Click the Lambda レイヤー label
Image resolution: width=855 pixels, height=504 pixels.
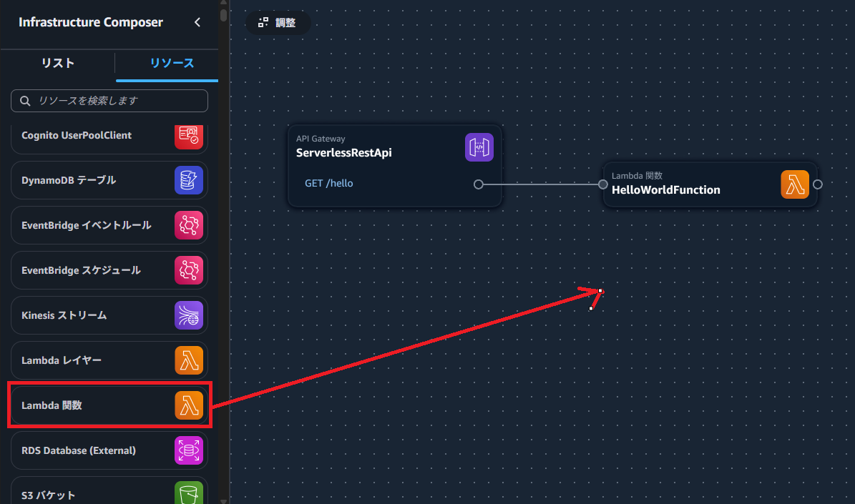tap(61, 361)
